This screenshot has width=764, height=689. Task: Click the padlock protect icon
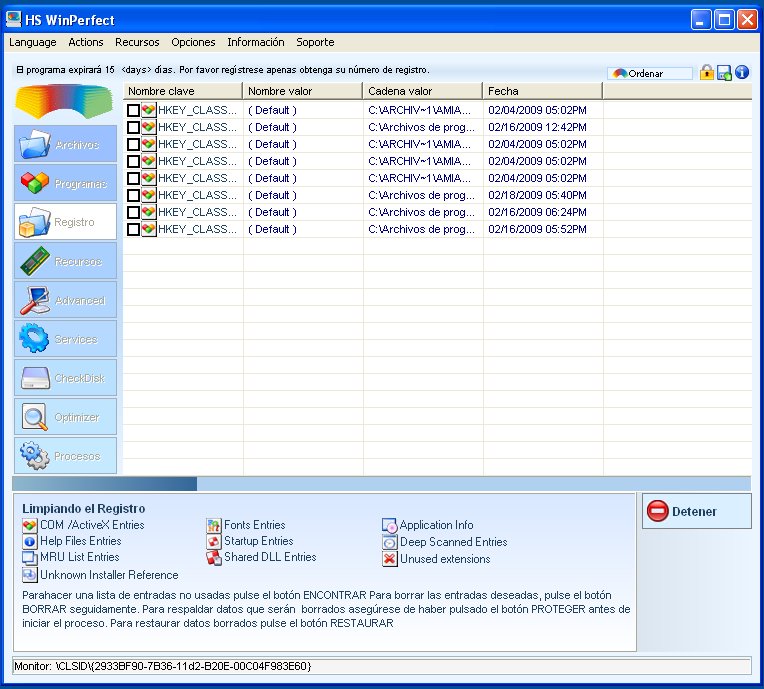click(707, 73)
